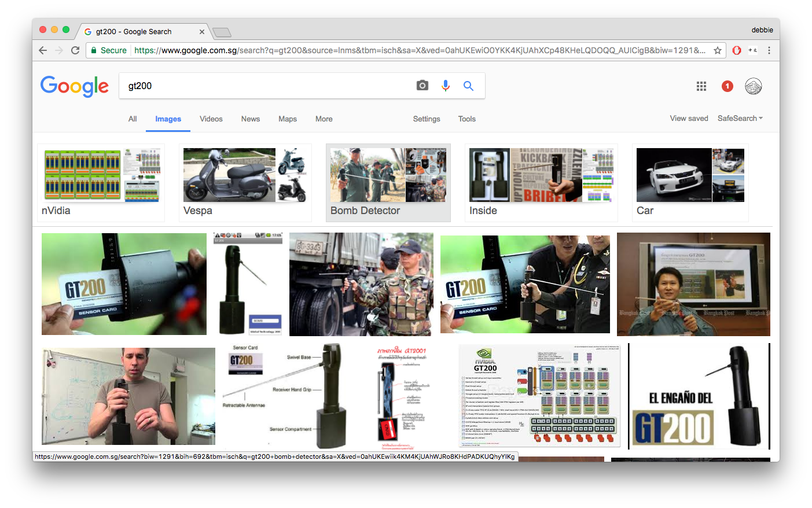The height and width of the screenshot is (508, 812).
Task: Open the EL ENGAÑO DEL GT200 image
Action: [x=699, y=396]
